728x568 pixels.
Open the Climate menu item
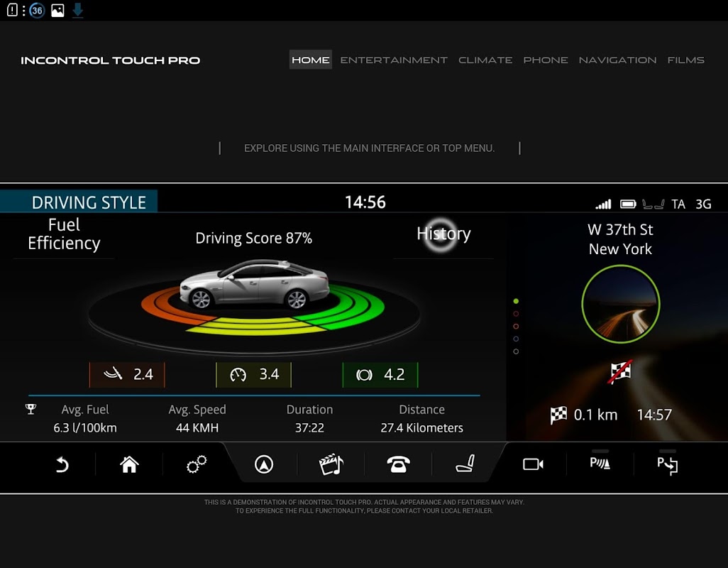[x=485, y=60]
